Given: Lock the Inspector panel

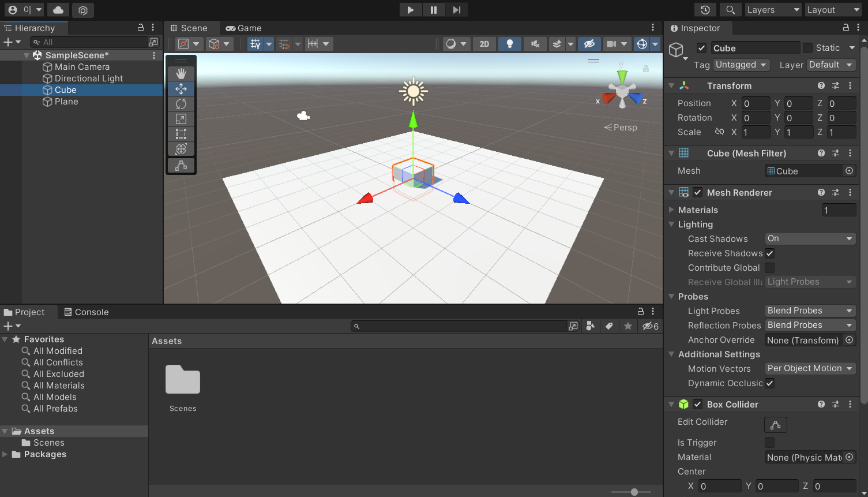Looking at the screenshot, I should (x=846, y=27).
